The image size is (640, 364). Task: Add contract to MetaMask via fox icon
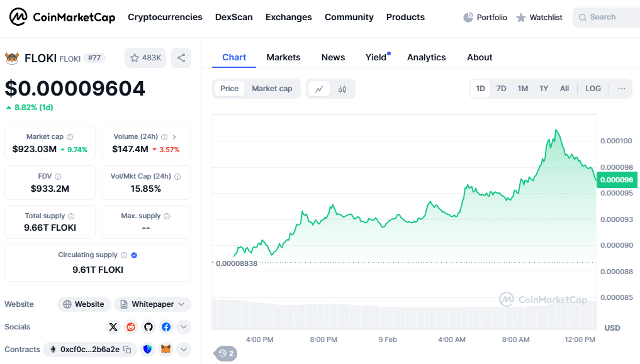[166, 350]
